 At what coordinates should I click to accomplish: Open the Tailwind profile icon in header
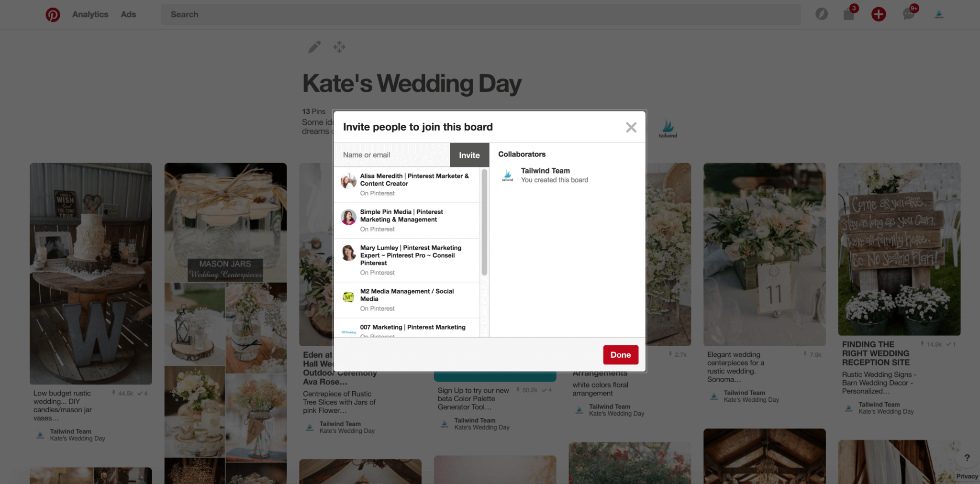pos(939,14)
